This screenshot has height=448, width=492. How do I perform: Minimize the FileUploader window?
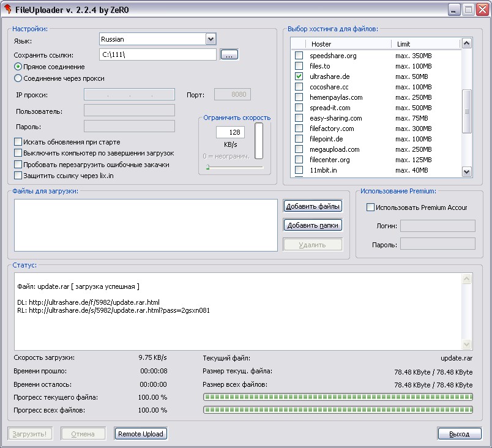tap(454, 9)
